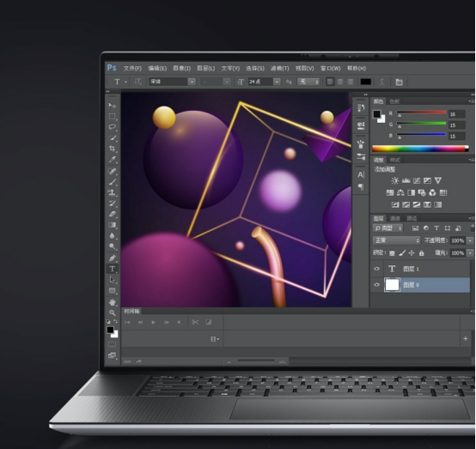Click the R value input field

[x=457, y=114]
